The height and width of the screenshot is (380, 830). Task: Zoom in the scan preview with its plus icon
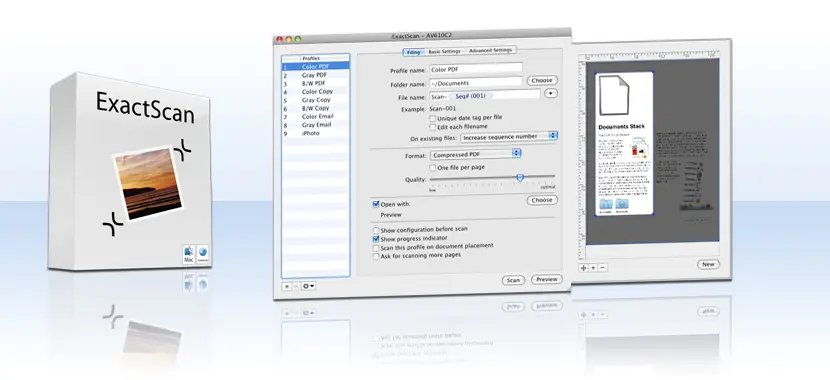tap(593, 268)
